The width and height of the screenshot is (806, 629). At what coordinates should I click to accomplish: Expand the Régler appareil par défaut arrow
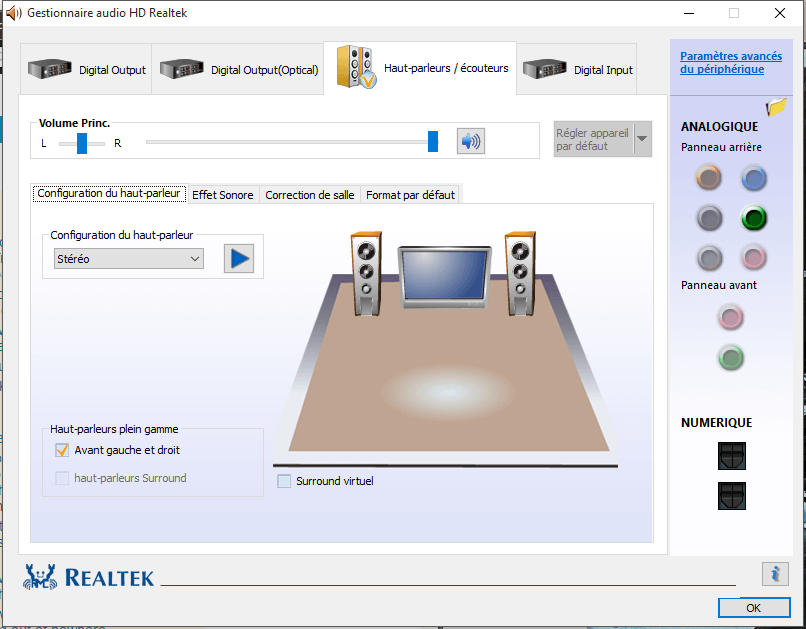coord(643,139)
